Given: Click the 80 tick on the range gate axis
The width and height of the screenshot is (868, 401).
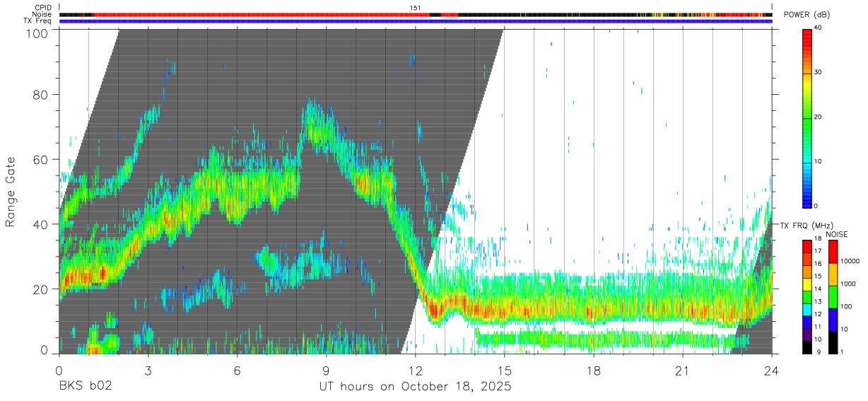Looking at the screenshot, I should pos(40,95).
